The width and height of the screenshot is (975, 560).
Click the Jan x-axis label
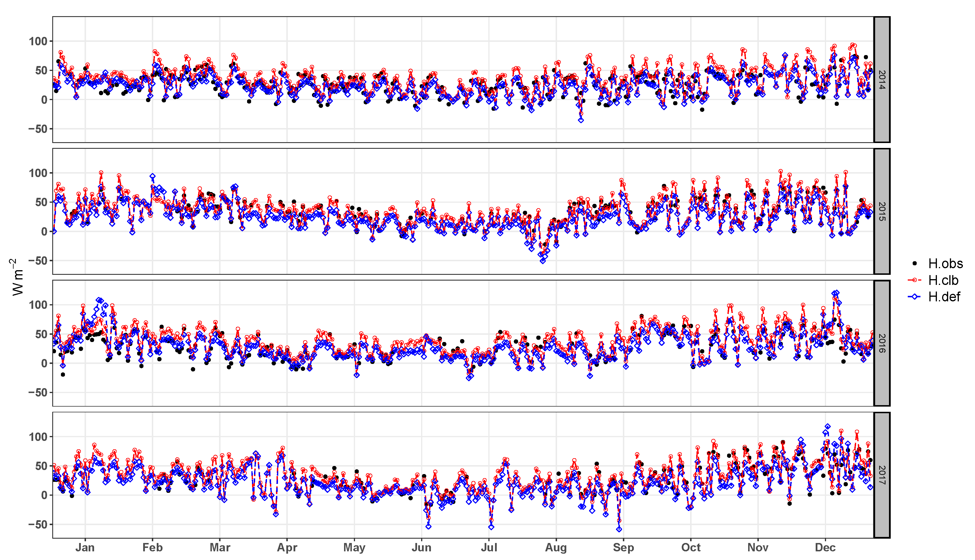coord(85,547)
